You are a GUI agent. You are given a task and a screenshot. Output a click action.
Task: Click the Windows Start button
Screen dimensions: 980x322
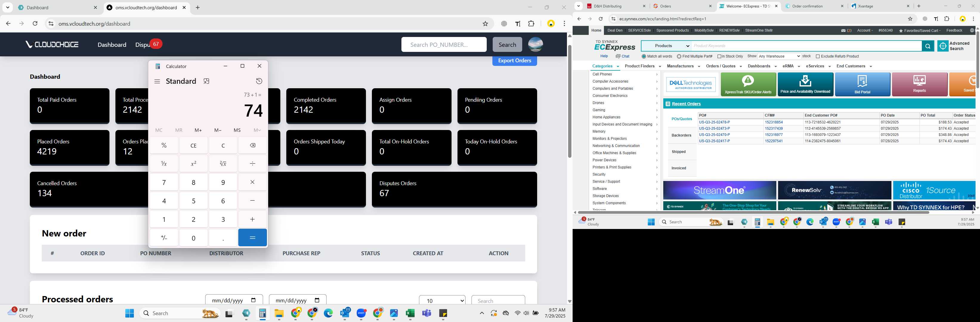129,313
